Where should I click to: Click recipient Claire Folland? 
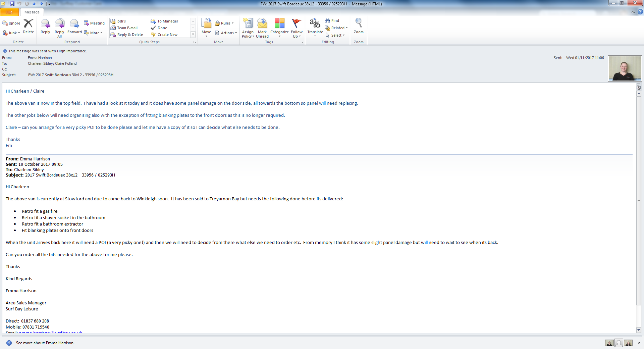(66, 63)
